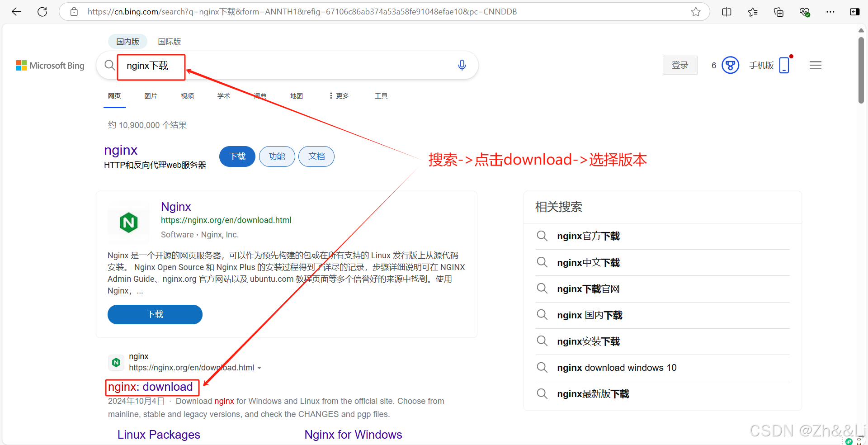The width and height of the screenshot is (868, 445).
Task: Click the large nginx heading link
Action: tap(121, 150)
